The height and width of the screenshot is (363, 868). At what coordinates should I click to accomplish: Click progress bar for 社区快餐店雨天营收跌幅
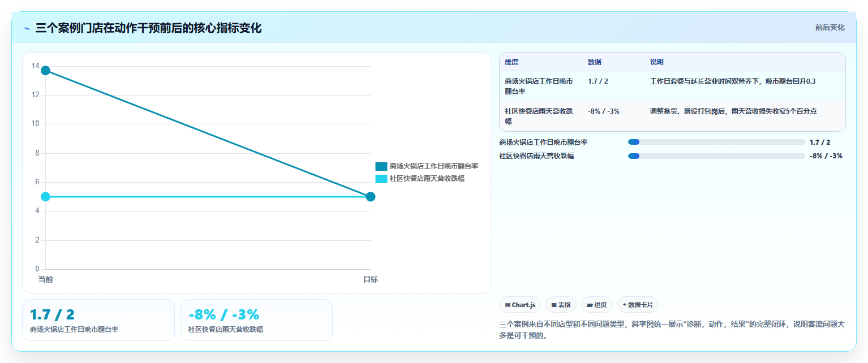click(x=716, y=155)
